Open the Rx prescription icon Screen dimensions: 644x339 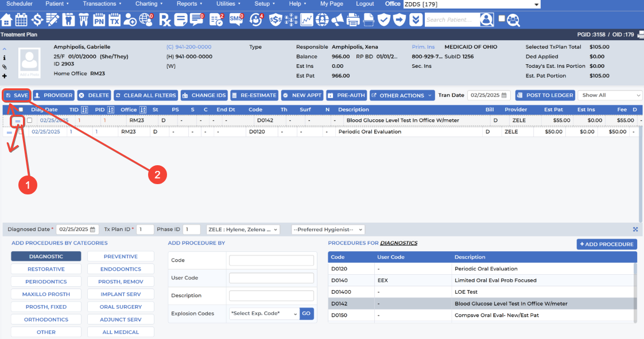165,20
